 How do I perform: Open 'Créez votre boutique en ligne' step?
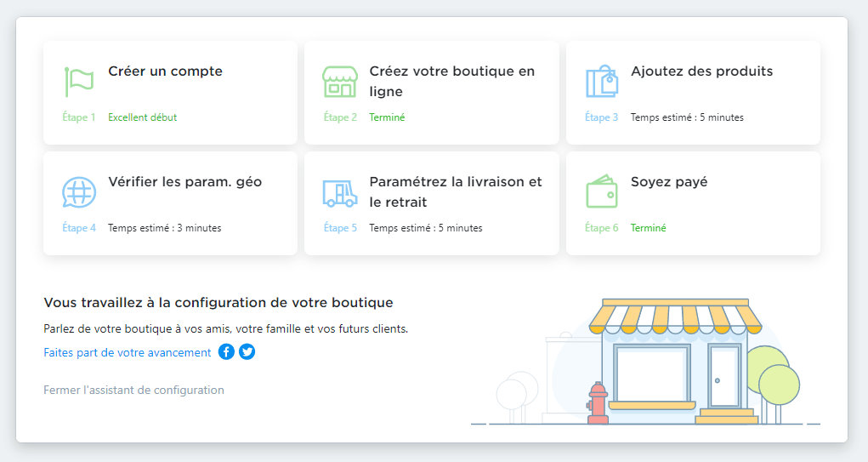click(x=452, y=81)
